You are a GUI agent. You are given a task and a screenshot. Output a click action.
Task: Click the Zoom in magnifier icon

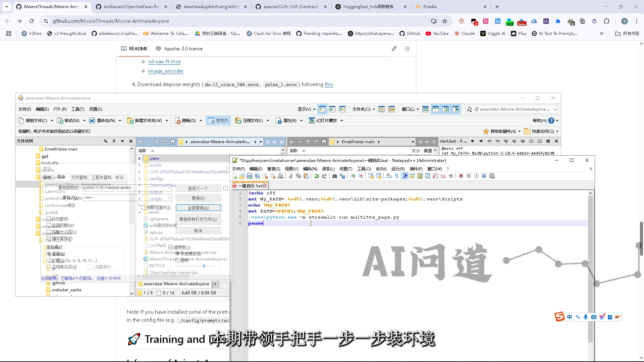point(353,176)
